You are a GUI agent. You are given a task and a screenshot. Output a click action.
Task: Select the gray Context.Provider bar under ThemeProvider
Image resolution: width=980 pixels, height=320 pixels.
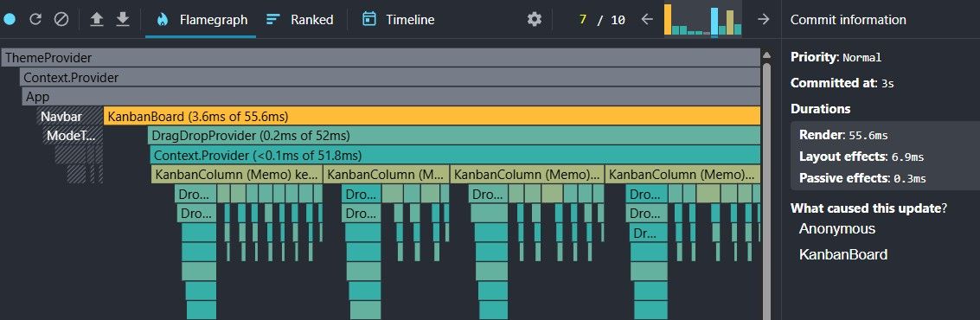point(390,78)
